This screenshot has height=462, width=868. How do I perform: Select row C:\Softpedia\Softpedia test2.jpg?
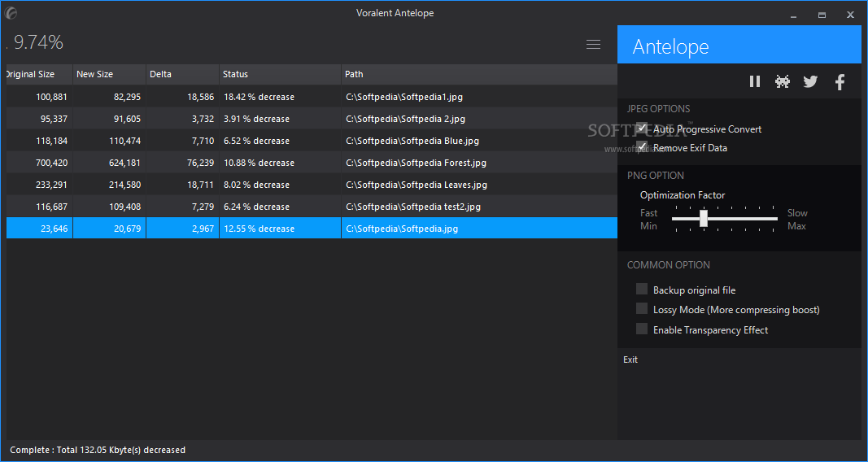[x=312, y=207]
